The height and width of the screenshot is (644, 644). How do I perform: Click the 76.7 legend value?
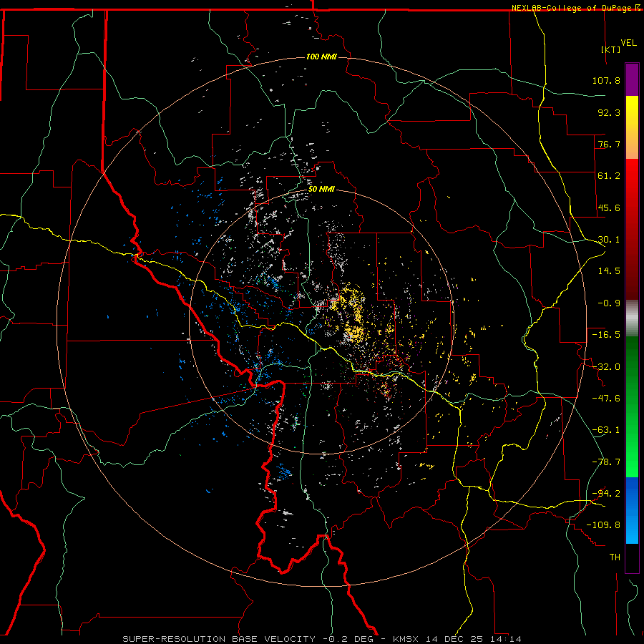[x=609, y=144]
